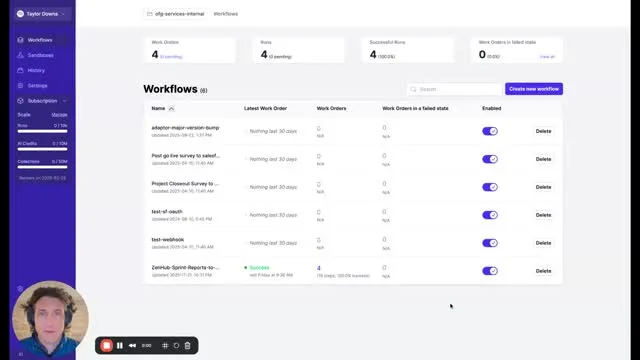Disable the adaptor-major-version-bump workflow toggle
Image resolution: width=640 pixels, height=360 pixels.
[490, 131]
